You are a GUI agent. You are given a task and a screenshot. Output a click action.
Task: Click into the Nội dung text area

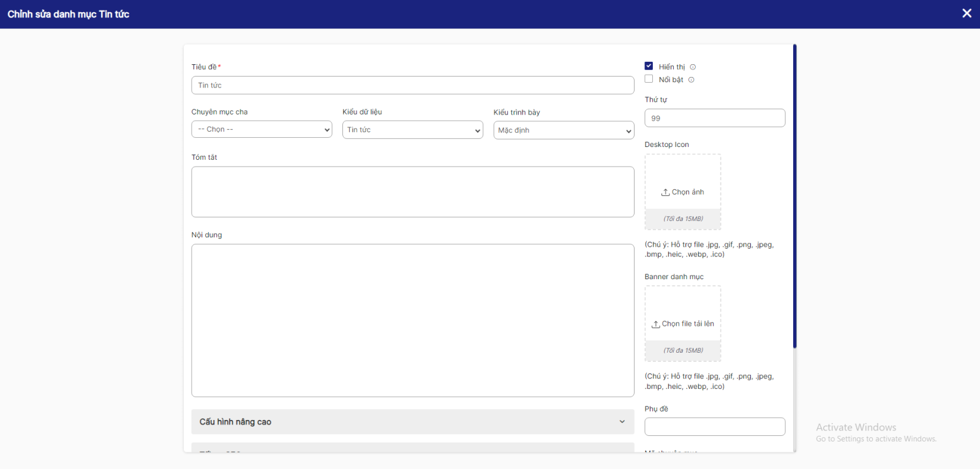[412, 320]
